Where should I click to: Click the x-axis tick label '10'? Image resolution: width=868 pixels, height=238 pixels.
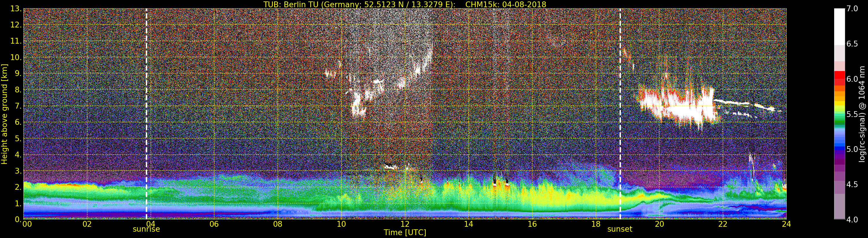coord(341,224)
